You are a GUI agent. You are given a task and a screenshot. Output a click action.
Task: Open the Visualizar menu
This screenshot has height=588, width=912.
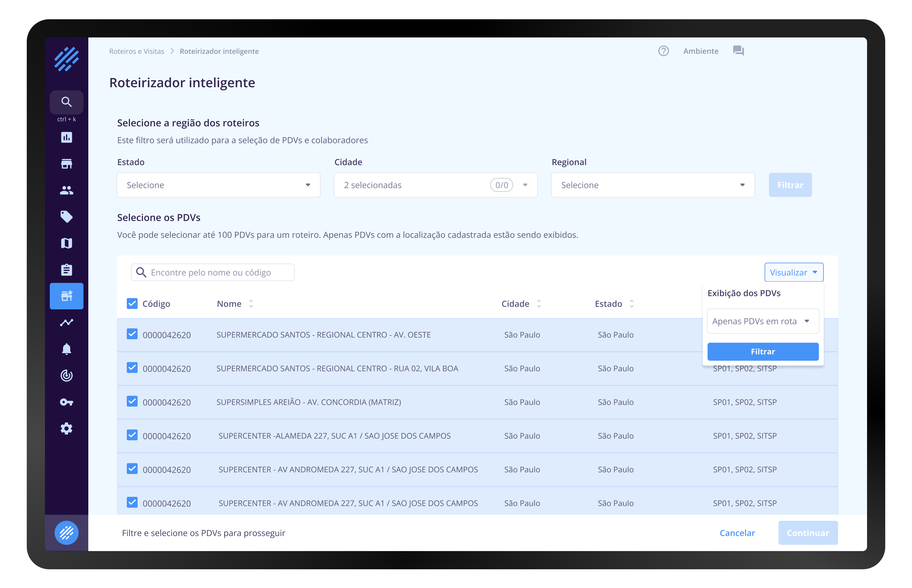794,272
